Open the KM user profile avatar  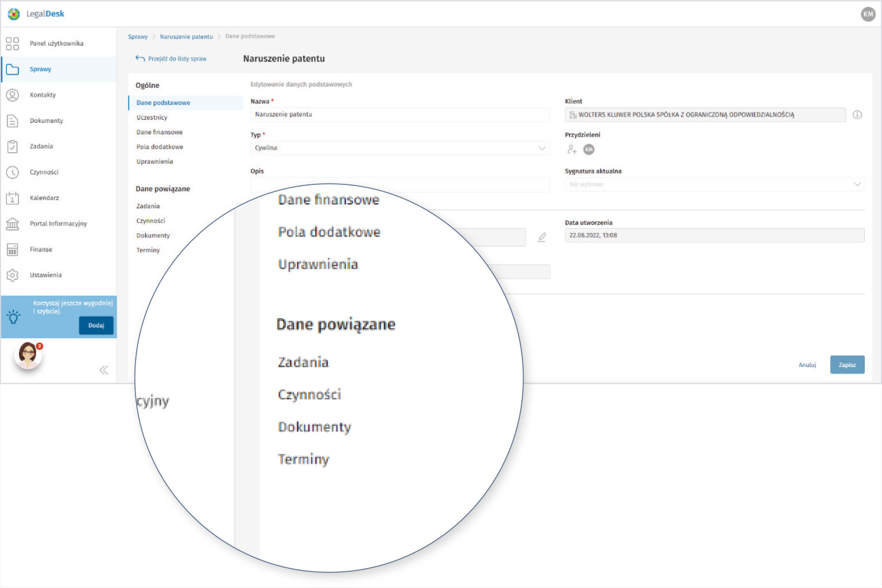(868, 14)
